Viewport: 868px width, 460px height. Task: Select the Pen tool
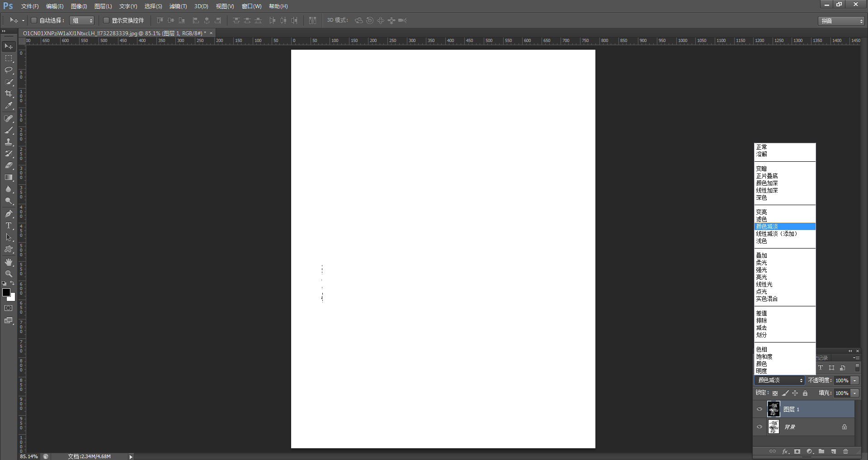pos(9,214)
